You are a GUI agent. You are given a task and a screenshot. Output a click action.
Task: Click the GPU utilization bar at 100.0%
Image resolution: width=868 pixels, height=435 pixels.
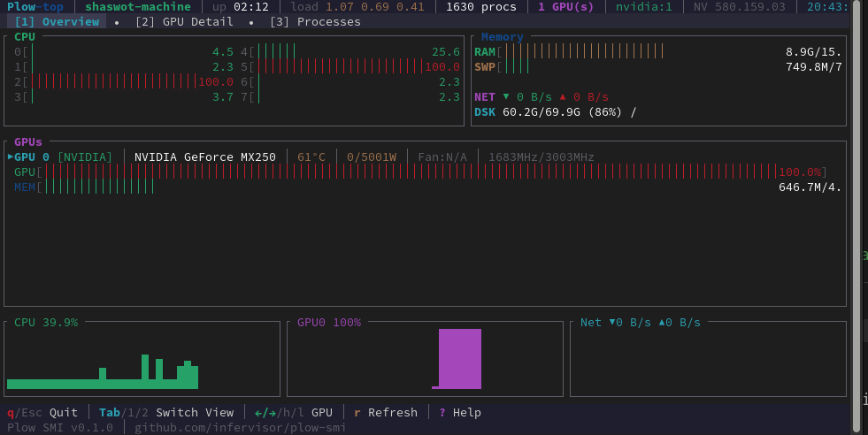pos(411,172)
